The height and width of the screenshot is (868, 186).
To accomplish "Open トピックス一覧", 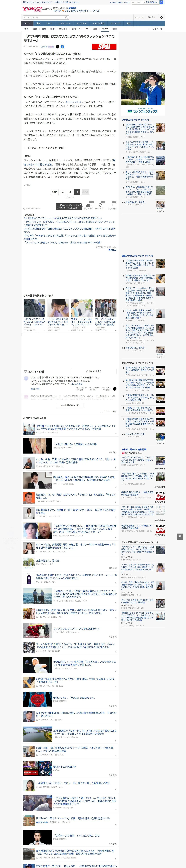I will (155, 29).
